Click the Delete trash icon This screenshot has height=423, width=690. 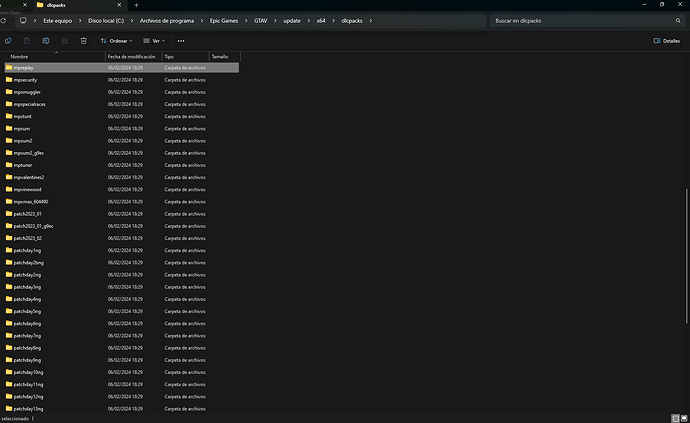[84, 41]
